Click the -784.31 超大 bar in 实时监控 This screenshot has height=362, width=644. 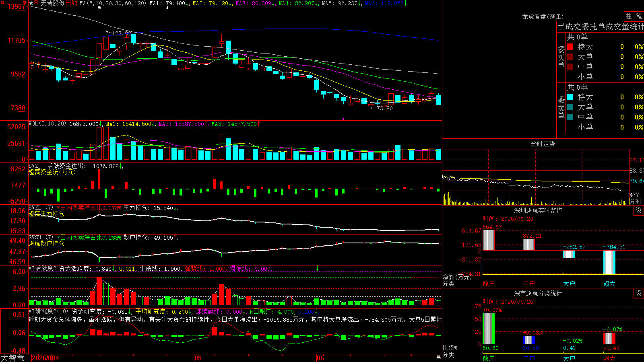coord(609,262)
